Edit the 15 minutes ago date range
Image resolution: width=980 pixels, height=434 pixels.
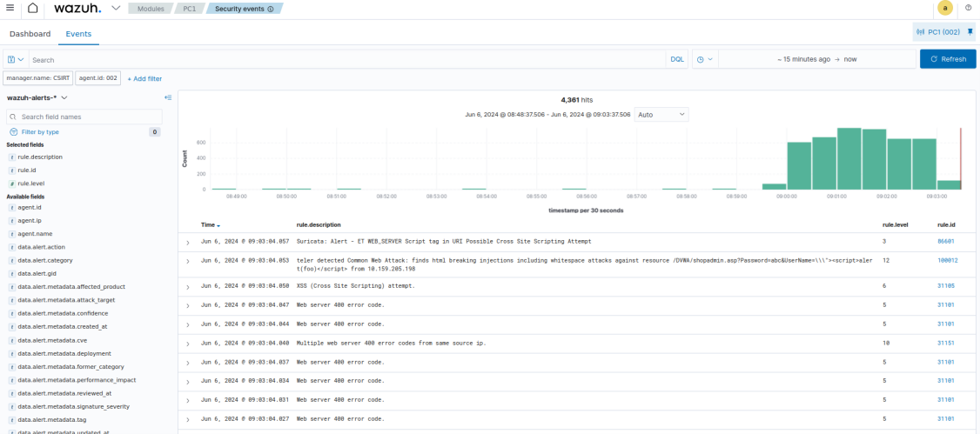pos(817,59)
